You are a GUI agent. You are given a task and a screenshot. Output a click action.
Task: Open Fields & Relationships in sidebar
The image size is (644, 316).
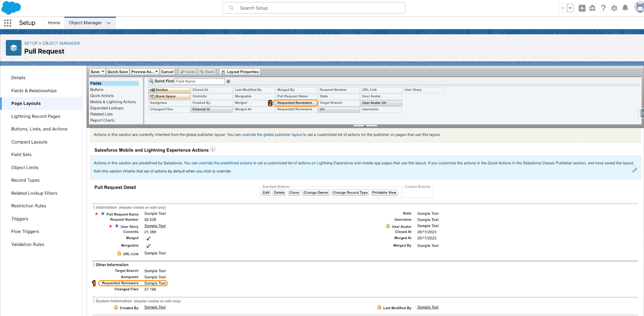tap(34, 91)
